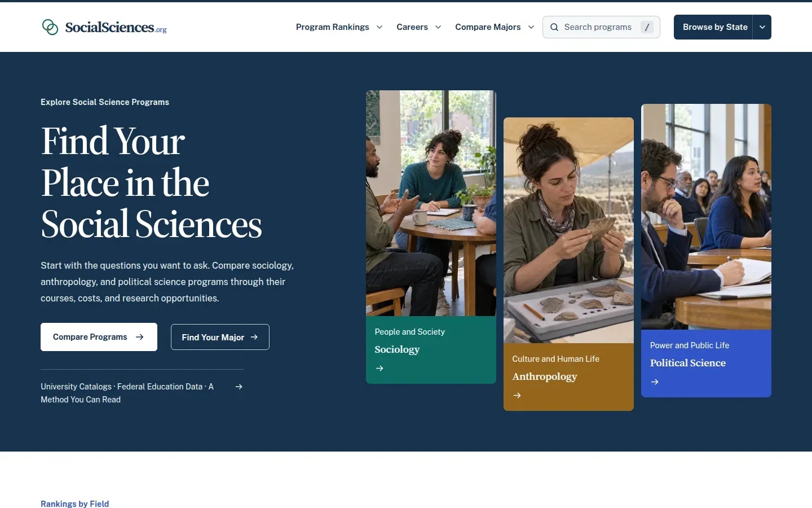This screenshot has height=508, width=812.
Task: Click the Compare Programs button
Action: 99,337
